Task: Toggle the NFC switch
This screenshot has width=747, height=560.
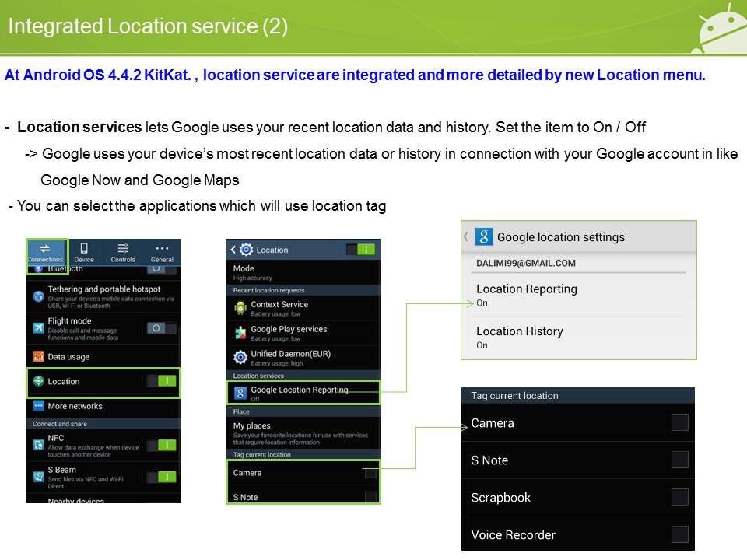Action: (162, 445)
